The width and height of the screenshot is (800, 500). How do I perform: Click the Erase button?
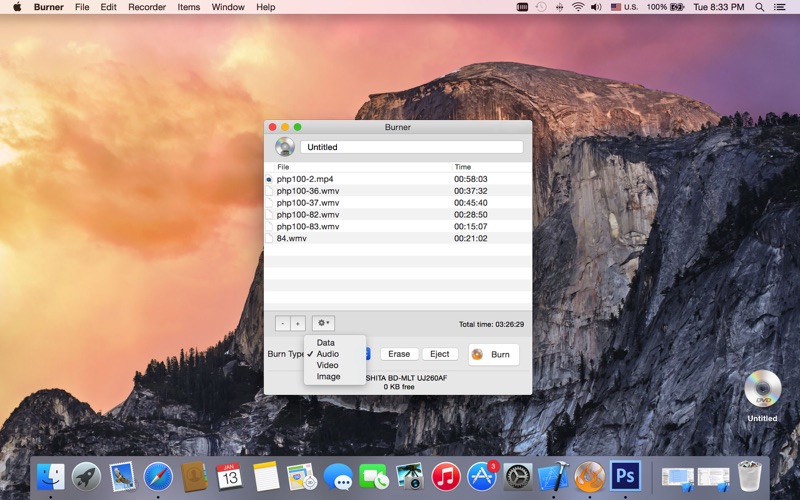pos(399,354)
